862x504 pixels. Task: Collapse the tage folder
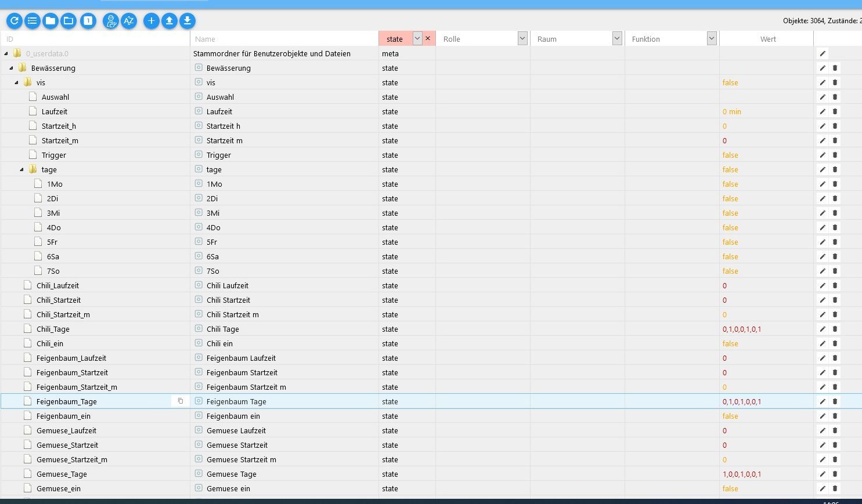pyautogui.click(x=21, y=169)
